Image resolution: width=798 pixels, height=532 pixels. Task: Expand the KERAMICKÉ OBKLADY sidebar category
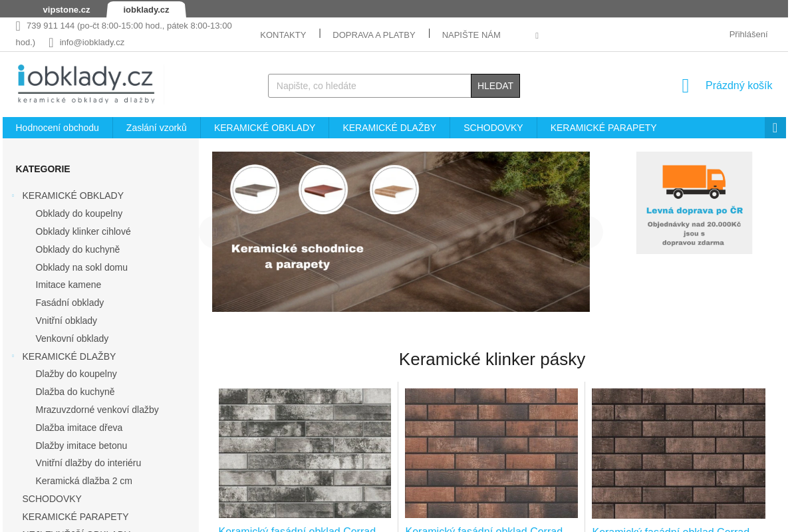click(x=12, y=195)
